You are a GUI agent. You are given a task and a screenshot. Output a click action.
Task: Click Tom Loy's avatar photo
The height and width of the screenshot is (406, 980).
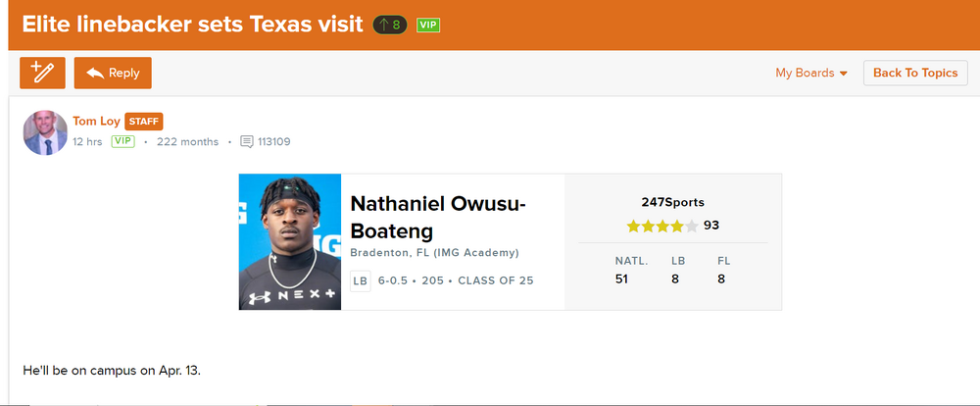[x=45, y=131]
